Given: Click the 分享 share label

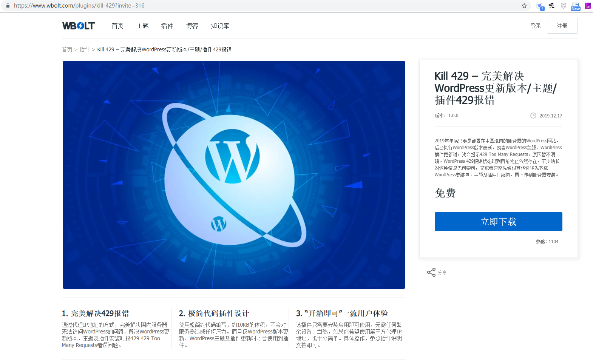Looking at the screenshot, I should pyautogui.click(x=442, y=273).
